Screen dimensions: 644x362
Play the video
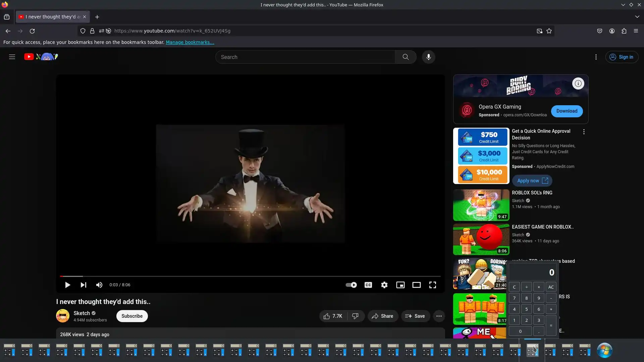tap(67, 285)
